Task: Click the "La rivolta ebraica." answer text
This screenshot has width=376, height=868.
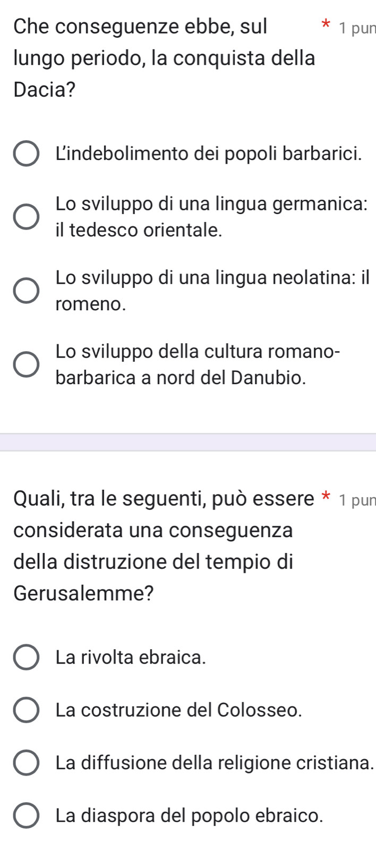Action: tap(131, 658)
